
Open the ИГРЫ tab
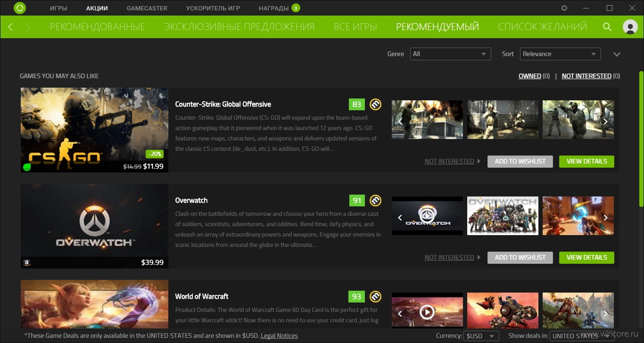point(58,8)
